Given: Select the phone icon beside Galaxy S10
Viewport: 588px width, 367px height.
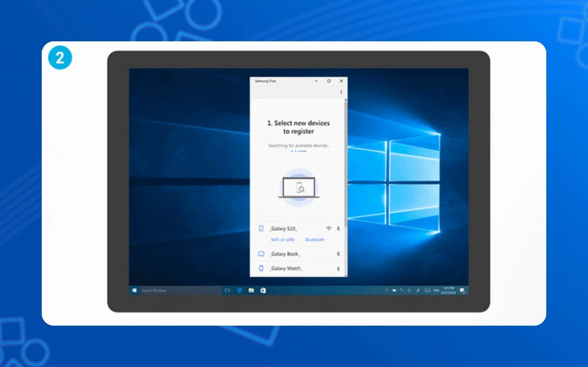Looking at the screenshot, I should [x=261, y=229].
